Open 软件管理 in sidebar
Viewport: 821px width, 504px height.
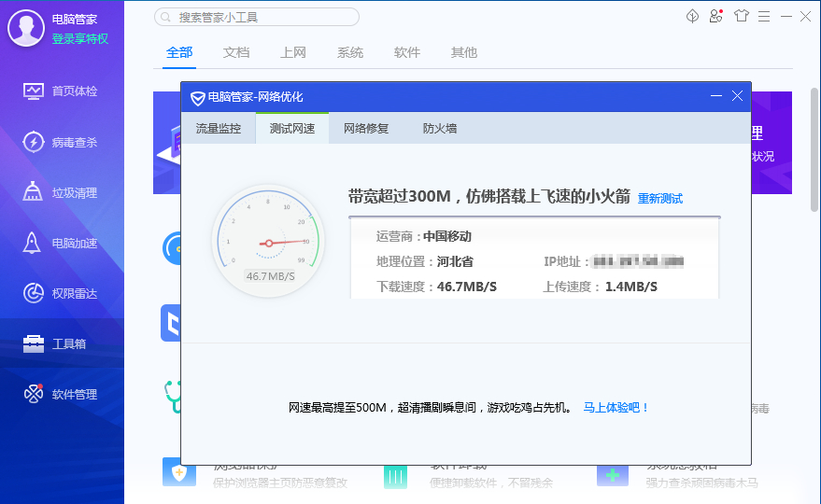(x=62, y=394)
